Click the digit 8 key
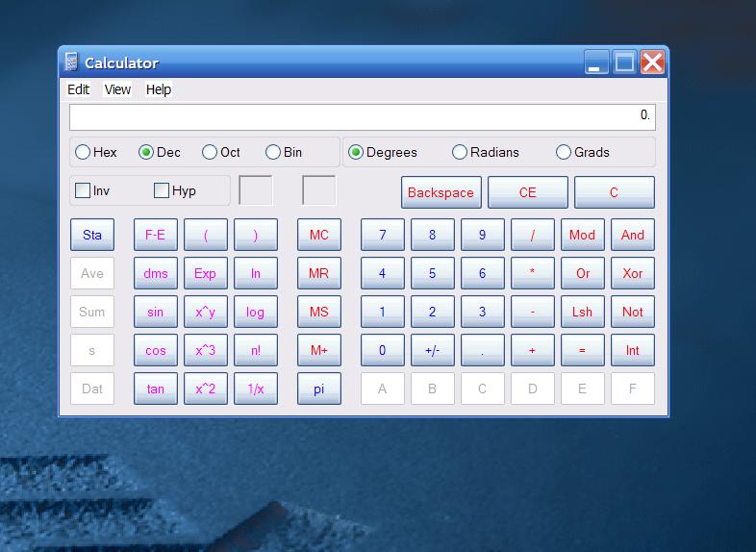The height and width of the screenshot is (552, 756). coord(433,235)
